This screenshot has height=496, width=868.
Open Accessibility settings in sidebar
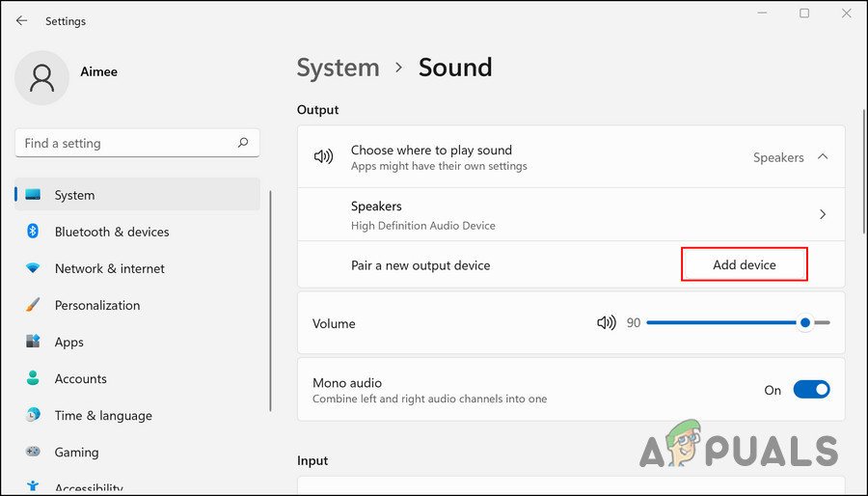point(89,488)
